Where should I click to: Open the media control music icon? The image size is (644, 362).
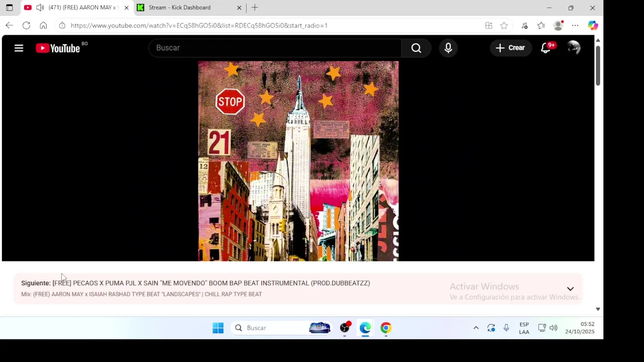524,25
